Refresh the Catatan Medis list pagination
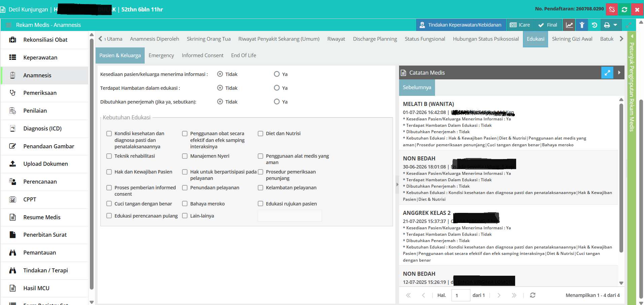The width and height of the screenshot is (644, 305). 533,295
